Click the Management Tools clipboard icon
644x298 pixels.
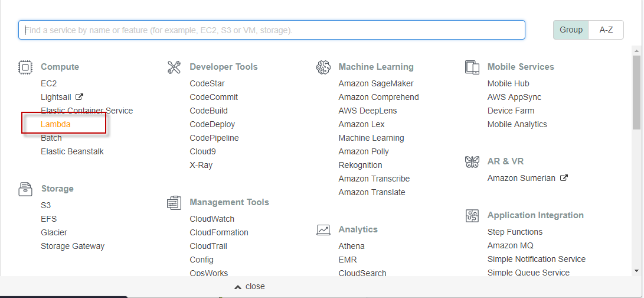pyautogui.click(x=174, y=203)
